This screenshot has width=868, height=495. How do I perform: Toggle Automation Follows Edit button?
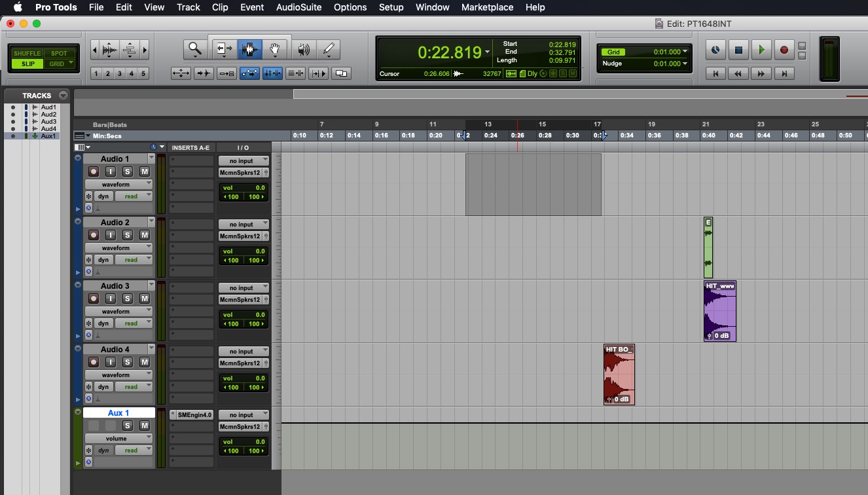tap(249, 73)
